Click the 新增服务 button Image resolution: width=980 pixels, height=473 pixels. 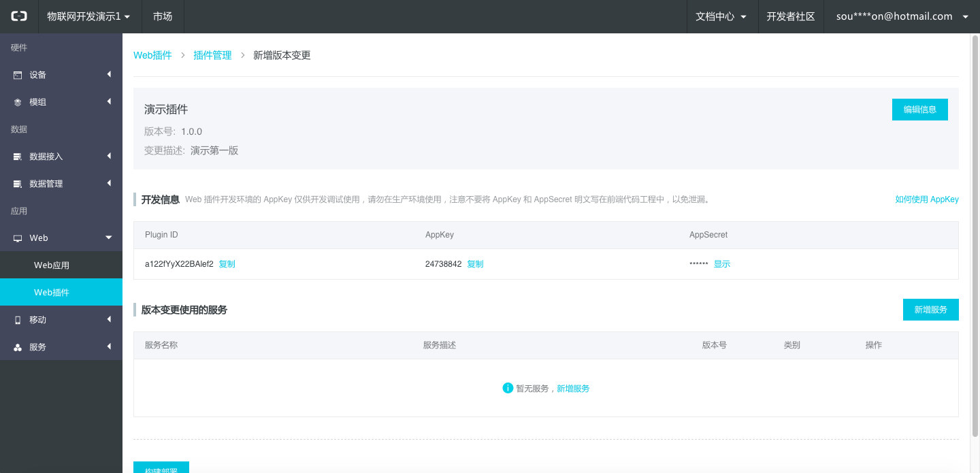click(930, 310)
